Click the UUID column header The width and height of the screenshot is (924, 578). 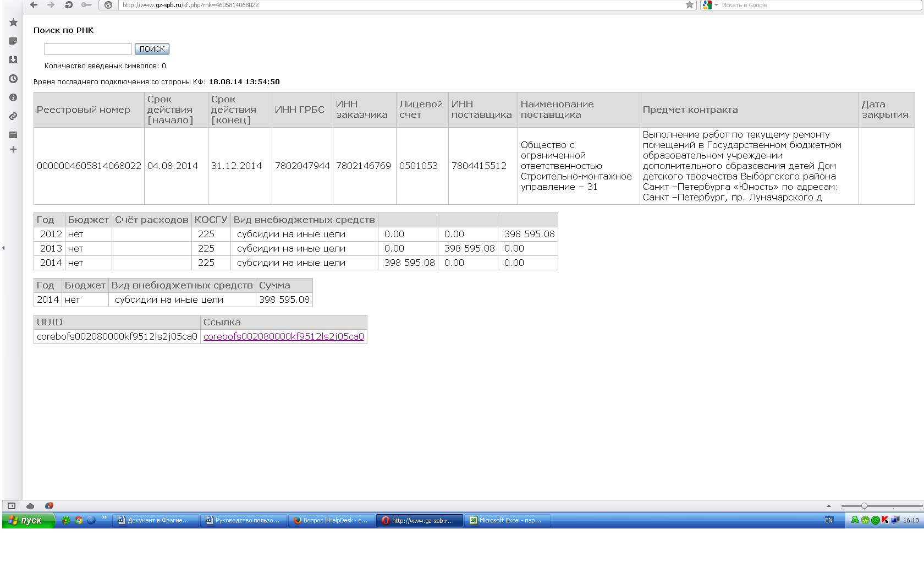coord(117,322)
